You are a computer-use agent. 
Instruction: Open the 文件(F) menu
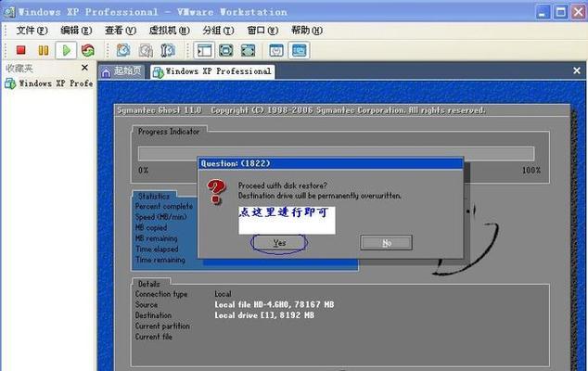tap(32, 31)
